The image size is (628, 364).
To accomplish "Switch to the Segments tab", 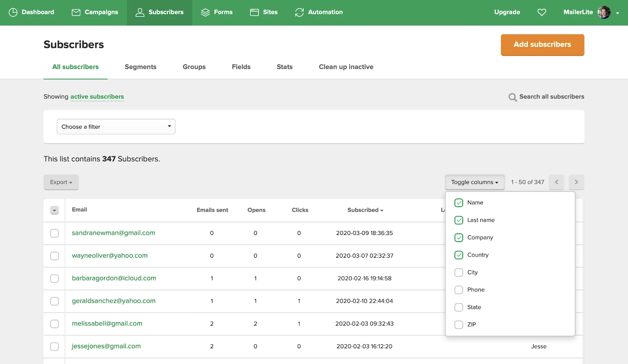I will (x=141, y=67).
